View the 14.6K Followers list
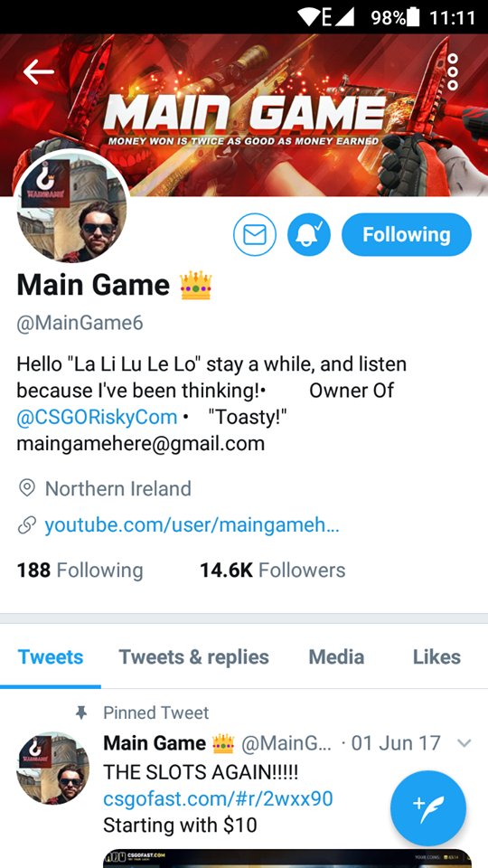 tap(272, 571)
